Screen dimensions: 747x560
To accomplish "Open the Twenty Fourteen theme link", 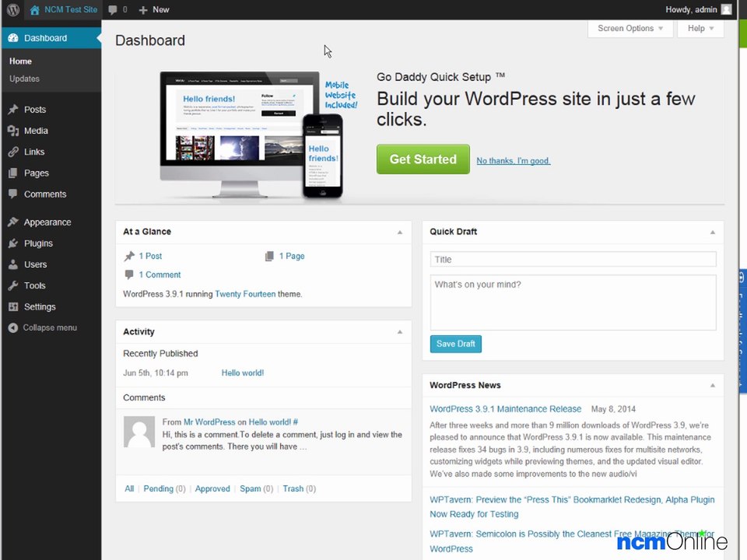I will pyautogui.click(x=245, y=294).
